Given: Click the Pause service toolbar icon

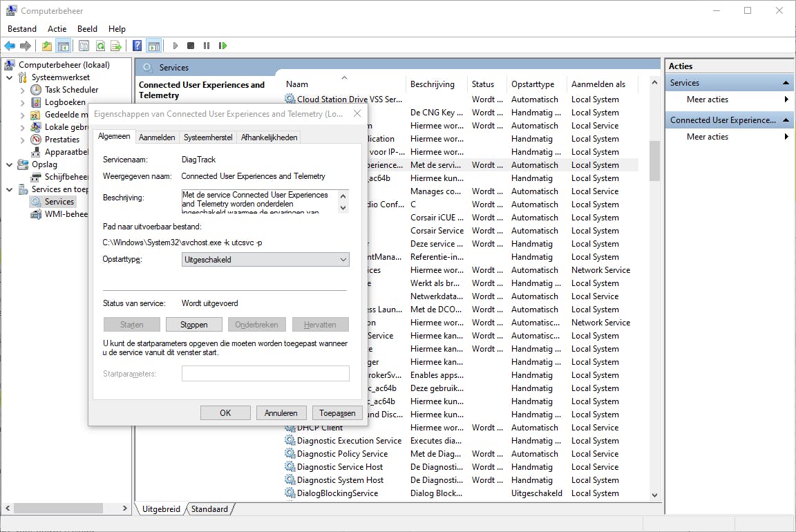Looking at the screenshot, I should 207,46.
